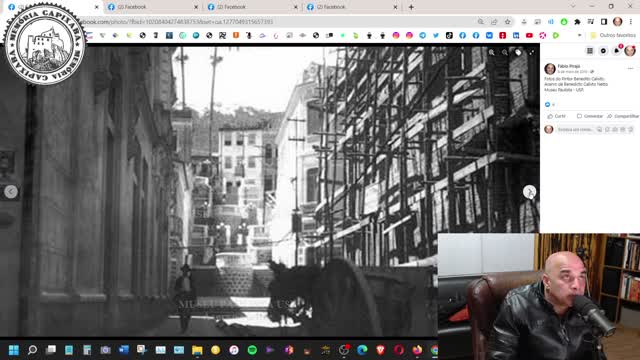
Task: Open Facebook account profile picture menu
Action: click(630, 51)
